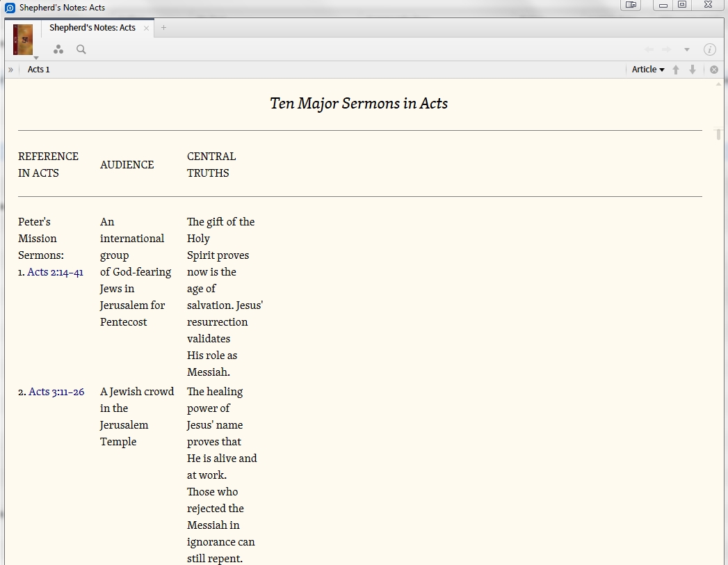Image resolution: width=728 pixels, height=565 pixels.
Task: Expand the Article navigation dropdown
Action: click(648, 69)
